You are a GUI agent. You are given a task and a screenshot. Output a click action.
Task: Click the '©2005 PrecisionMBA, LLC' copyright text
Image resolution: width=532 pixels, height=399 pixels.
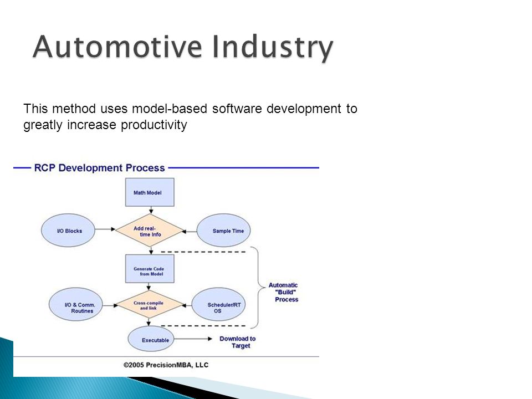166,365
